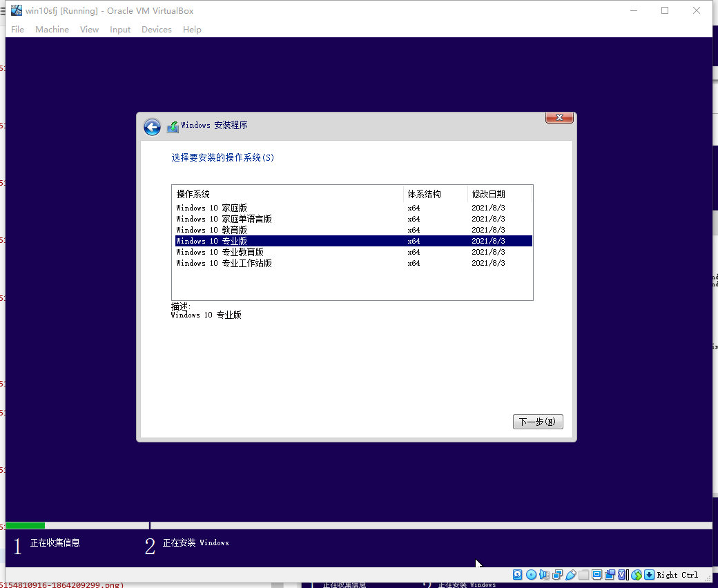Click the x64 cell in 家庭版 row
Viewport: 718px width, 588px height.
pyautogui.click(x=414, y=208)
